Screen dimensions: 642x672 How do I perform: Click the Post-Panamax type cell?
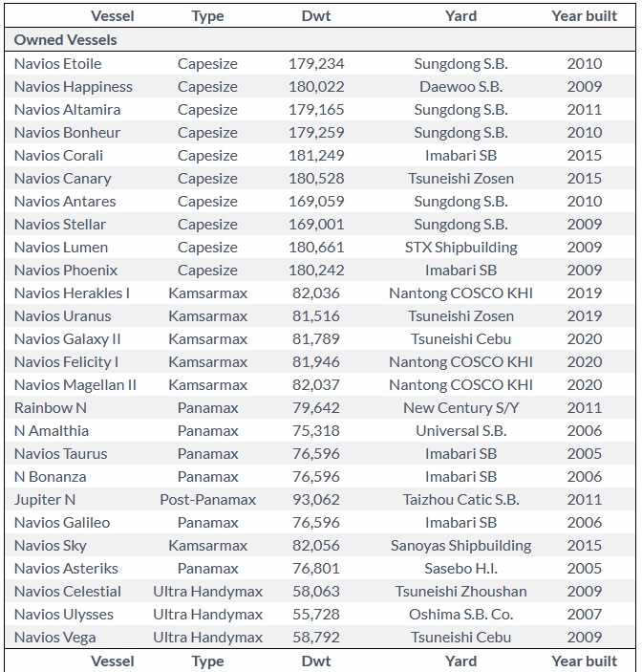207,500
